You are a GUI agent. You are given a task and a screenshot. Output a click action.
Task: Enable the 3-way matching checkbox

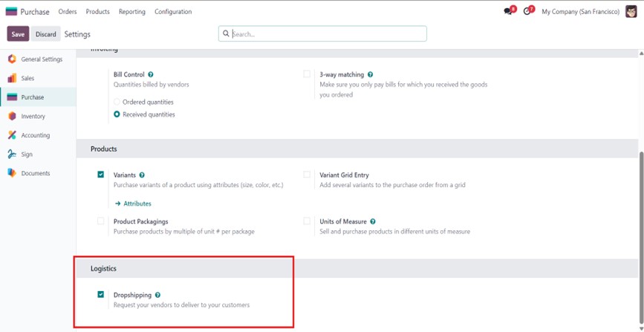click(307, 74)
